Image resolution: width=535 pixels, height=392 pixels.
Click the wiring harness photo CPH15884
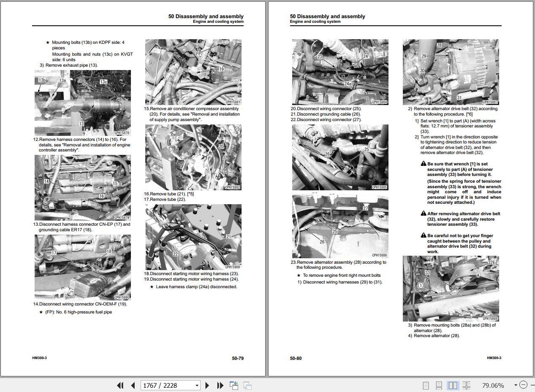pos(340,72)
